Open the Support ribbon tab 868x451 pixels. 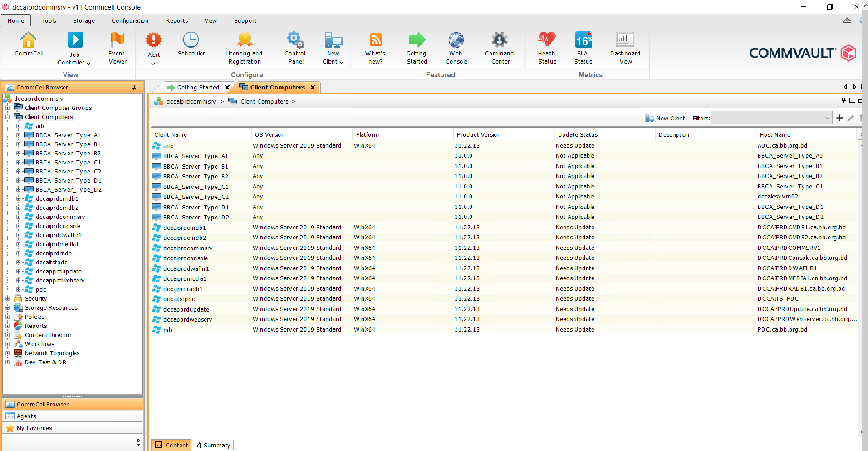click(245, 20)
